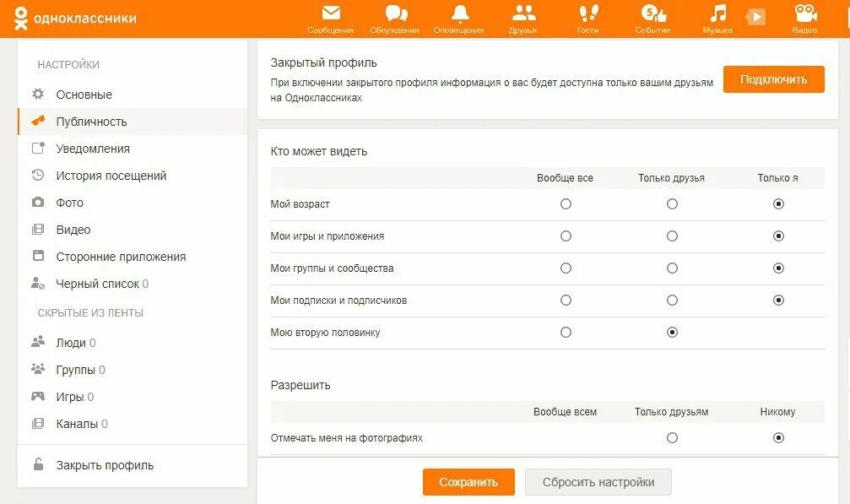Allow Только друзьям to tag you in photos
The height and width of the screenshot is (504, 850).
(671, 437)
